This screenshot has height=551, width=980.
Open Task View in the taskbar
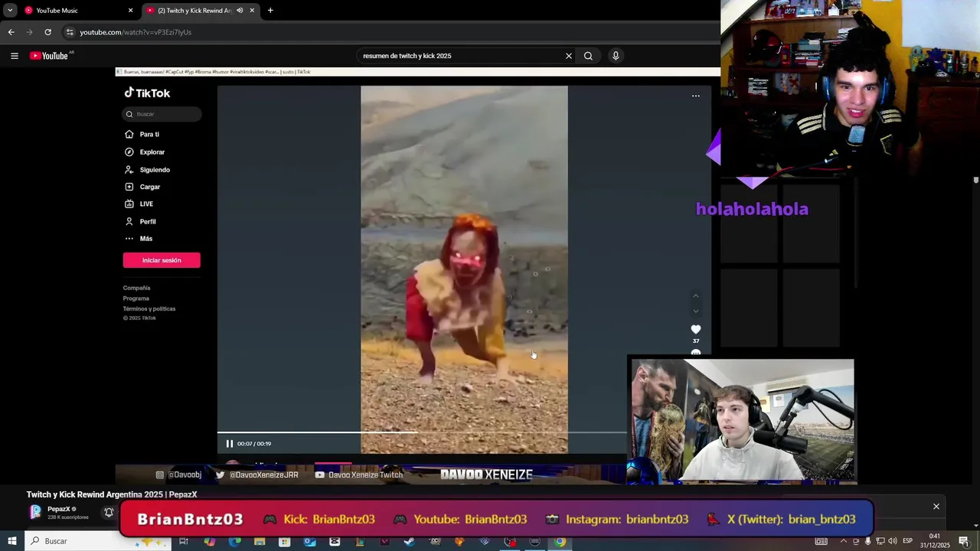pyautogui.click(x=184, y=541)
